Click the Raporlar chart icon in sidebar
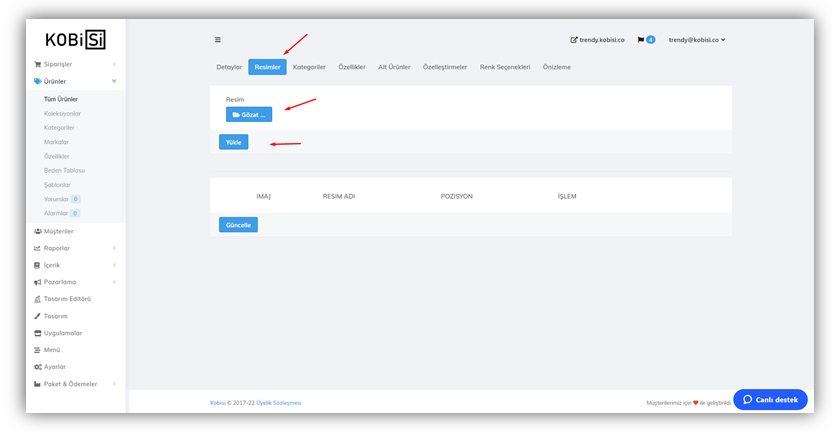 (x=38, y=248)
